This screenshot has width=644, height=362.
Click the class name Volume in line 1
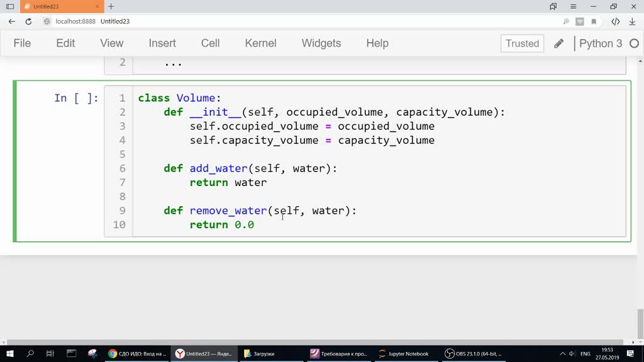click(196, 98)
